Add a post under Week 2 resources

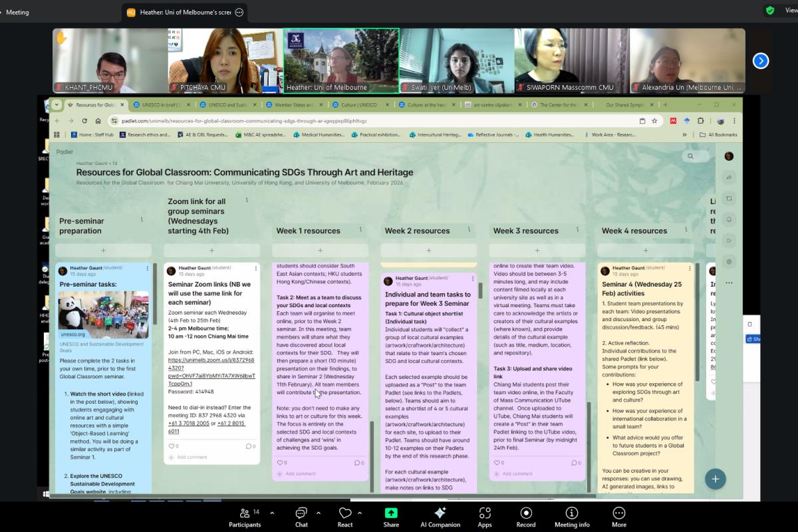pos(428,251)
